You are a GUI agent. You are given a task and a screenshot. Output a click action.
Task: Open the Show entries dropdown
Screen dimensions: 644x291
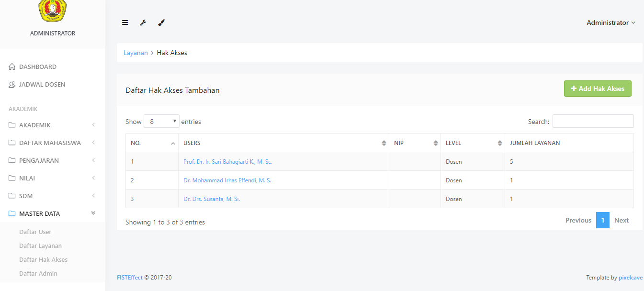(161, 122)
